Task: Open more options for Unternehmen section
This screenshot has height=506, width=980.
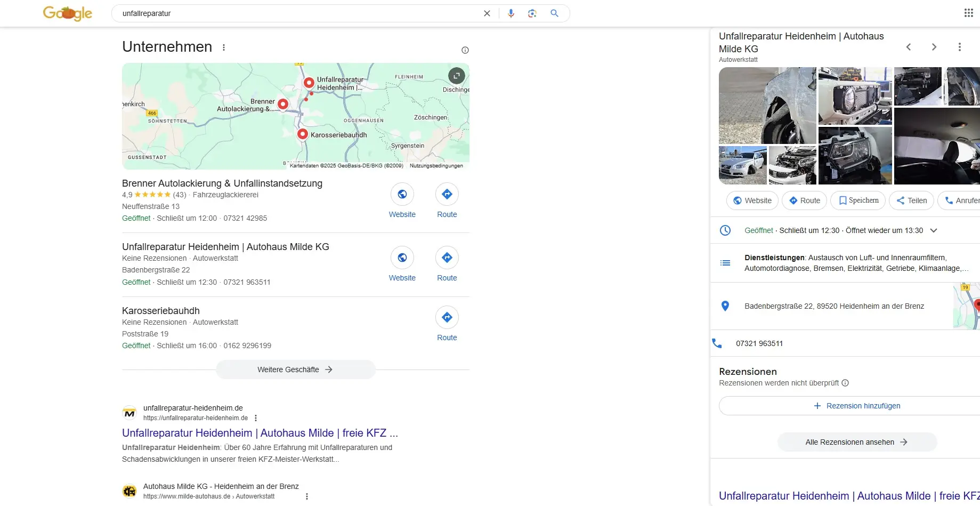Action: tap(224, 47)
